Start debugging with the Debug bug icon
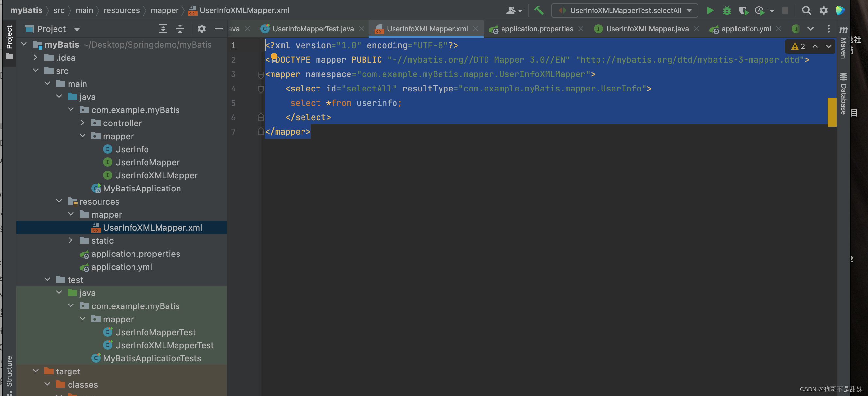Image resolution: width=868 pixels, height=396 pixels. [x=727, y=10]
